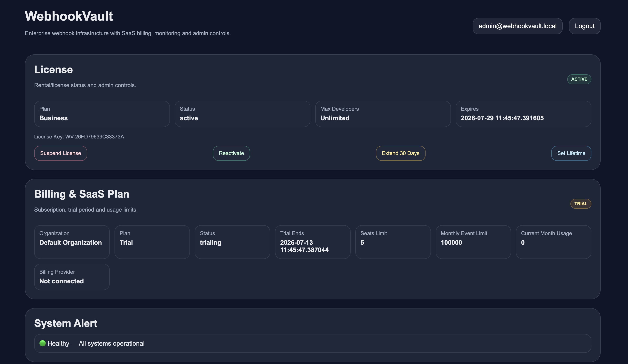Image resolution: width=628 pixels, height=364 pixels.
Task: Click the Monthly Event Limit value 100000
Action: click(451, 242)
